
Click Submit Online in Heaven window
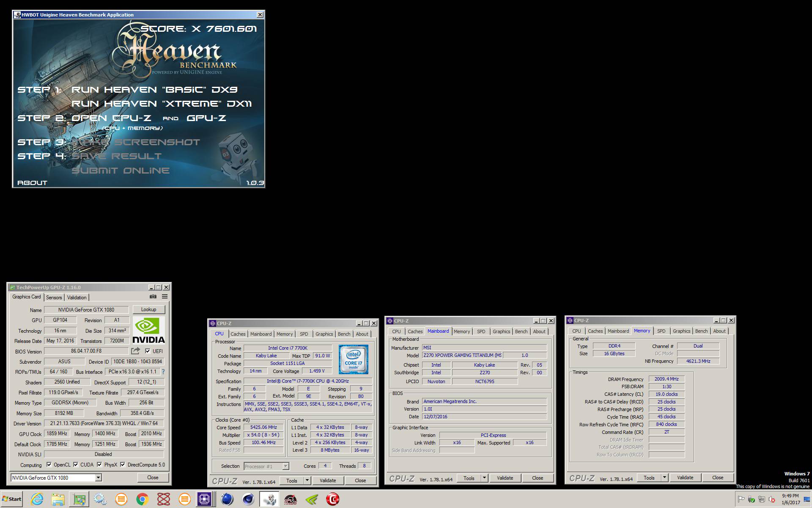(121, 171)
